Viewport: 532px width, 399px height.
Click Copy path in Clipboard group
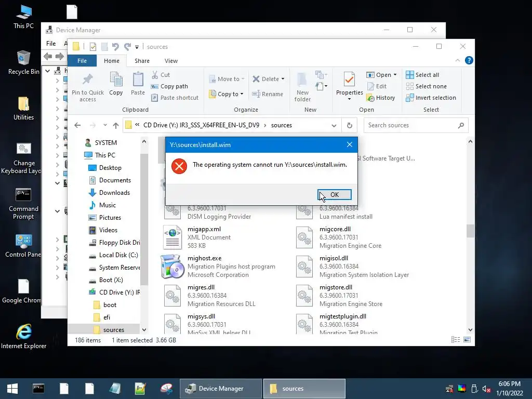click(x=170, y=86)
